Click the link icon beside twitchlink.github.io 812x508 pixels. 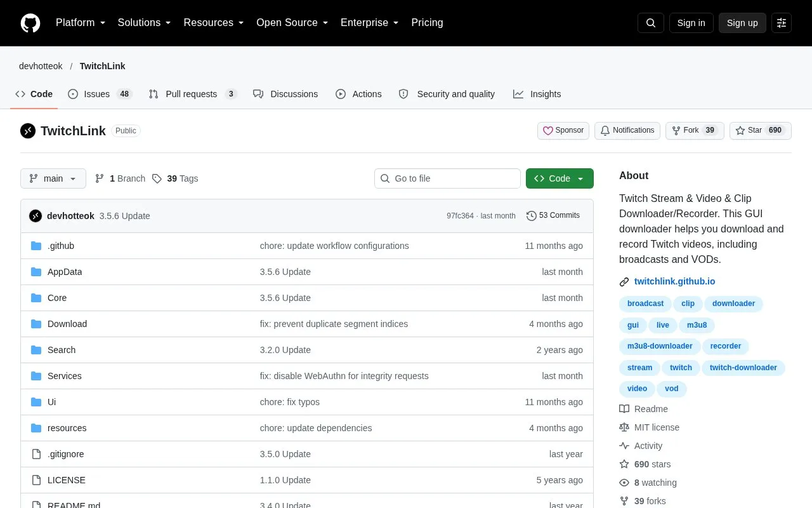(624, 282)
